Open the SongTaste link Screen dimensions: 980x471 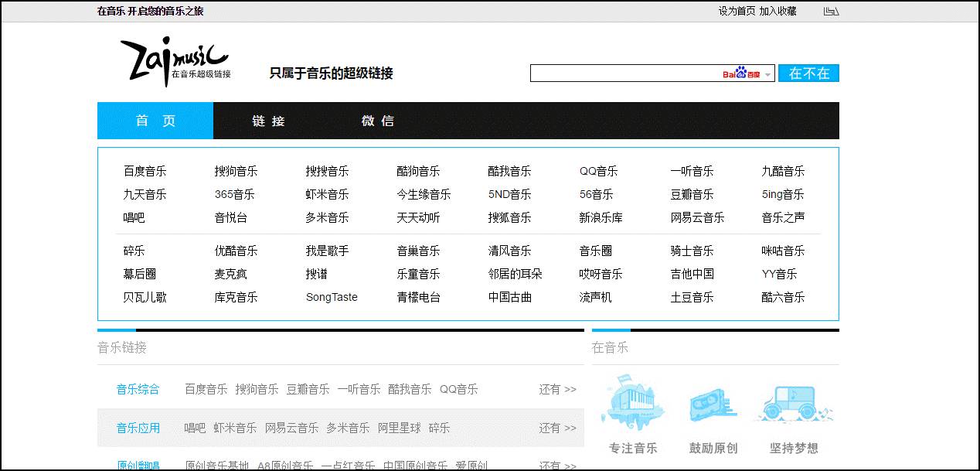332,297
